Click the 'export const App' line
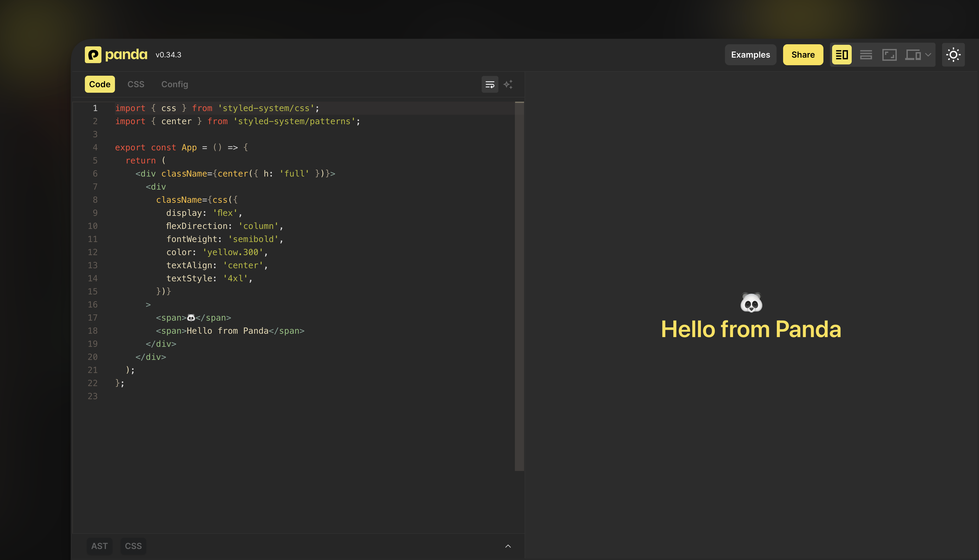 [181, 147]
